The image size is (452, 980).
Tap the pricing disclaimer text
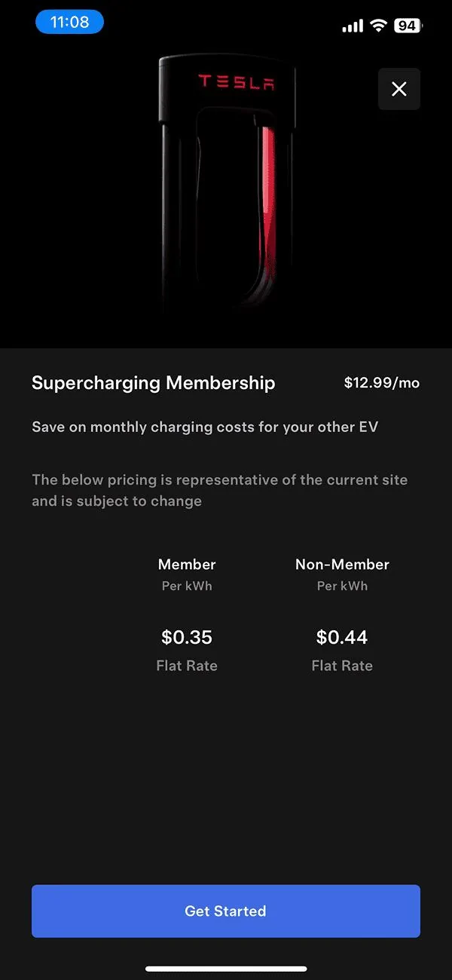coord(219,490)
